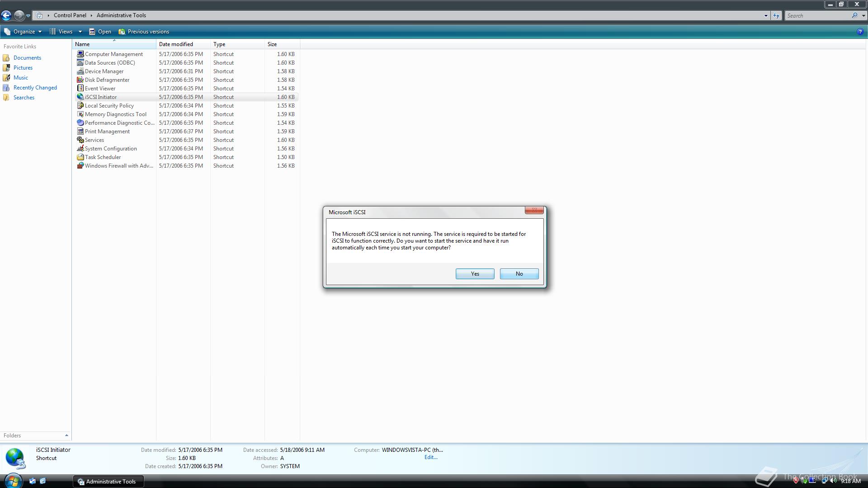Click Open in the toolbar
Screen dimensions: 868x488
click(100, 32)
